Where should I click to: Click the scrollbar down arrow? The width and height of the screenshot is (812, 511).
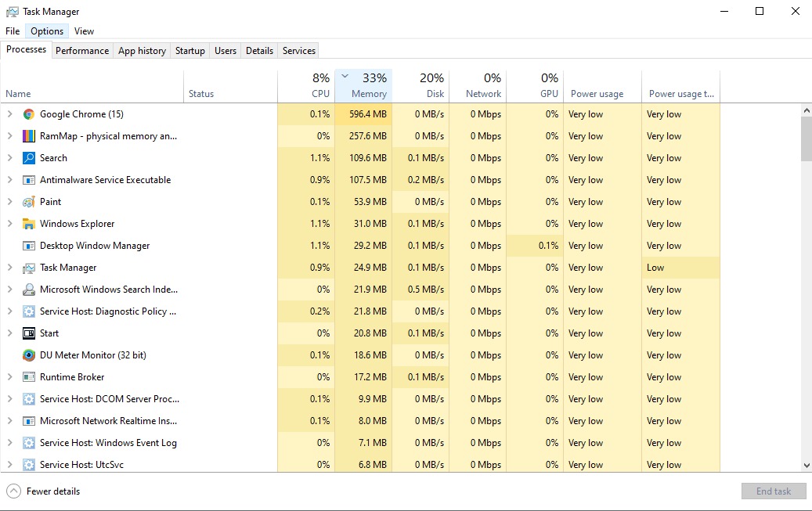pos(807,466)
